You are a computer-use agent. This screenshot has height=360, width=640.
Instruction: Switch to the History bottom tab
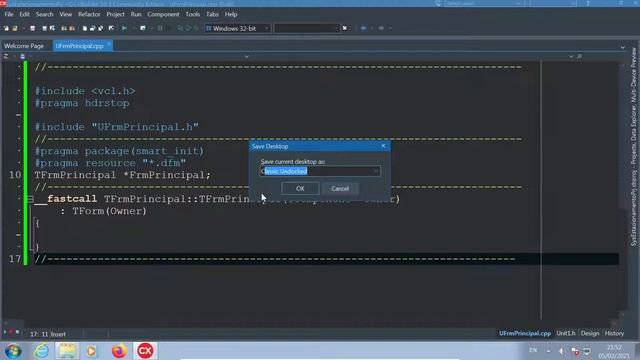614,333
